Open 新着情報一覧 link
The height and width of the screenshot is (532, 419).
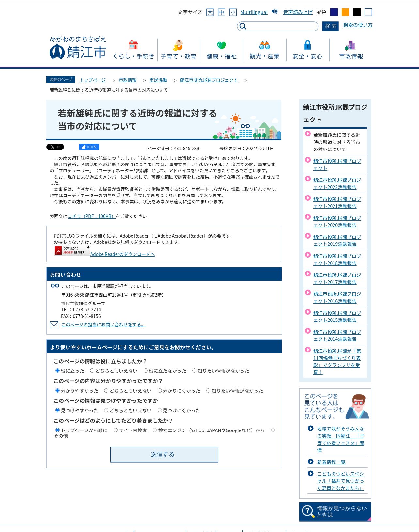tap(331, 462)
